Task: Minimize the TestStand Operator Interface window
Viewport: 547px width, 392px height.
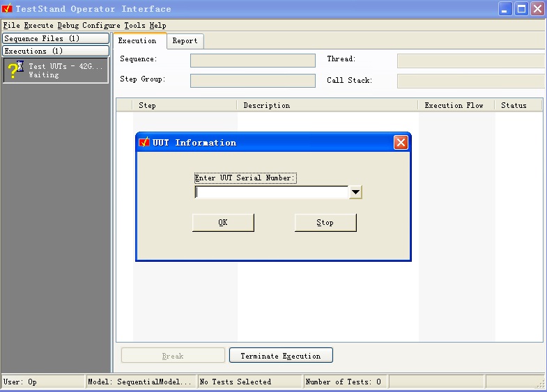Action: click(506, 9)
